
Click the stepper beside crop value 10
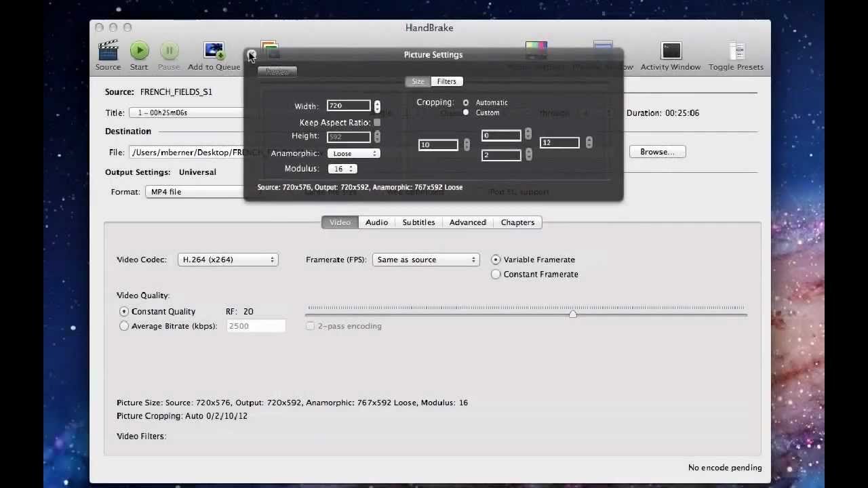click(467, 145)
